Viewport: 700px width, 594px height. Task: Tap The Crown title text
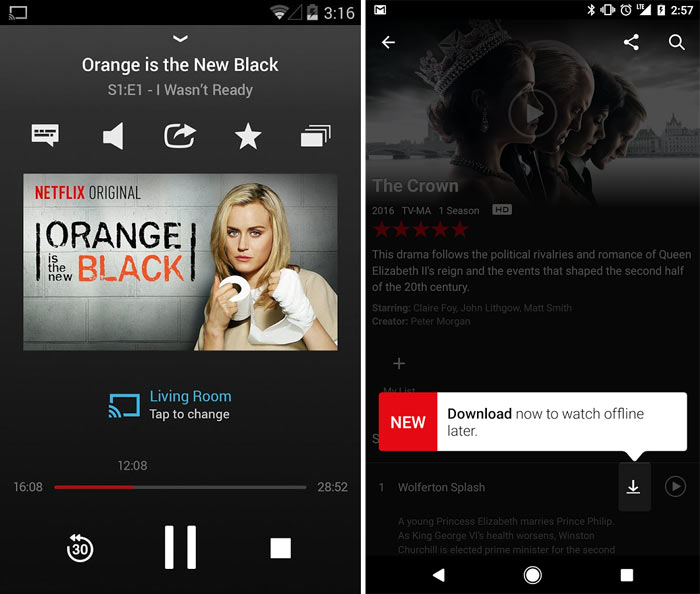point(416,186)
